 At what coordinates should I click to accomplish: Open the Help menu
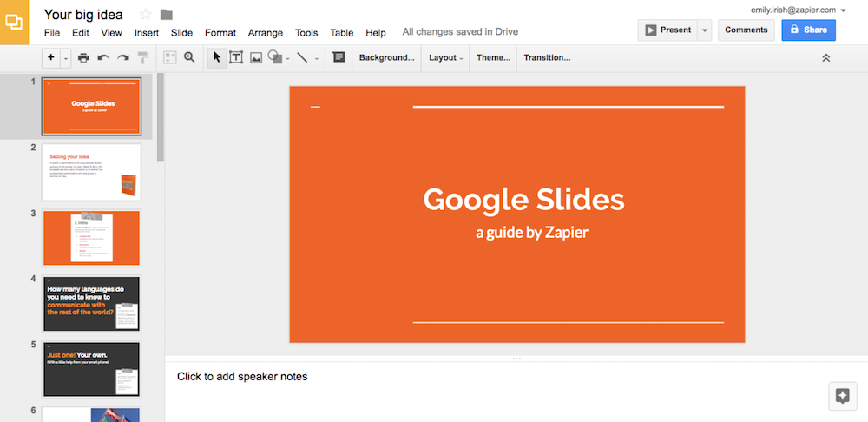[x=376, y=33]
